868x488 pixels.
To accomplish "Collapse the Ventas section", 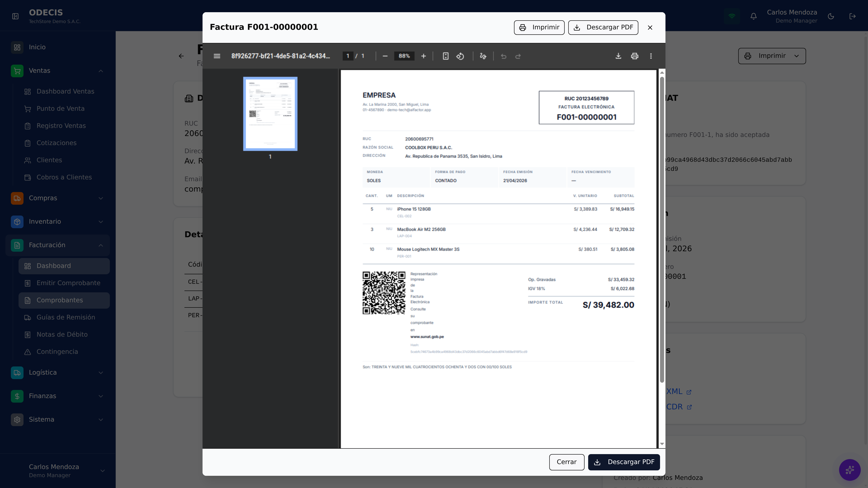I will click(x=58, y=71).
